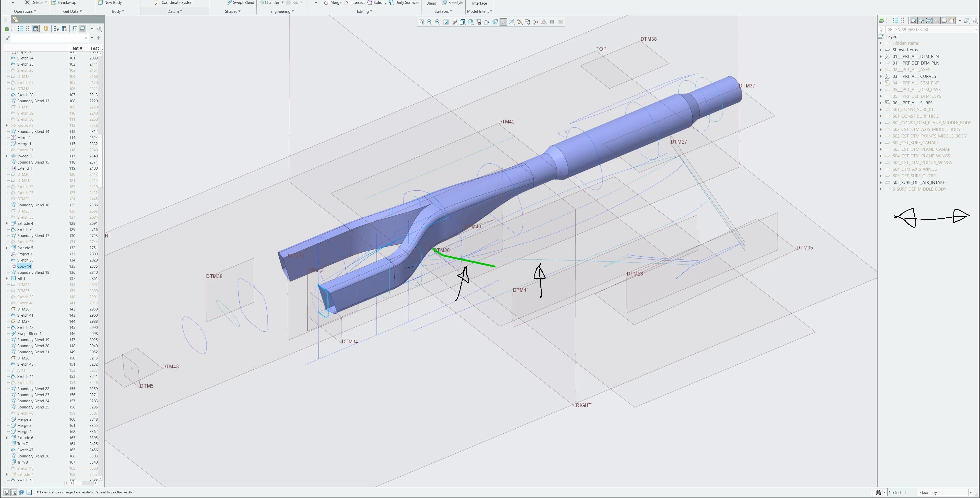
Task: Click the model tree search input field
Action: (47, 38)
